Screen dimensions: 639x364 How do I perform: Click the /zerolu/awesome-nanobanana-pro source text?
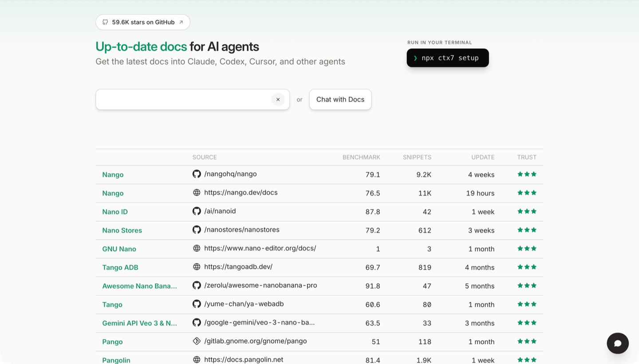tap(260, 286)
